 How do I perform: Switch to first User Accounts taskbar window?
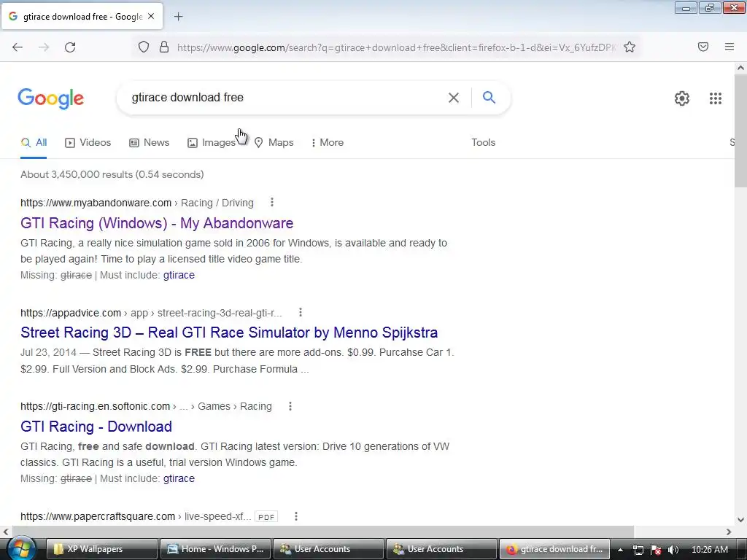tap(329, 549)
